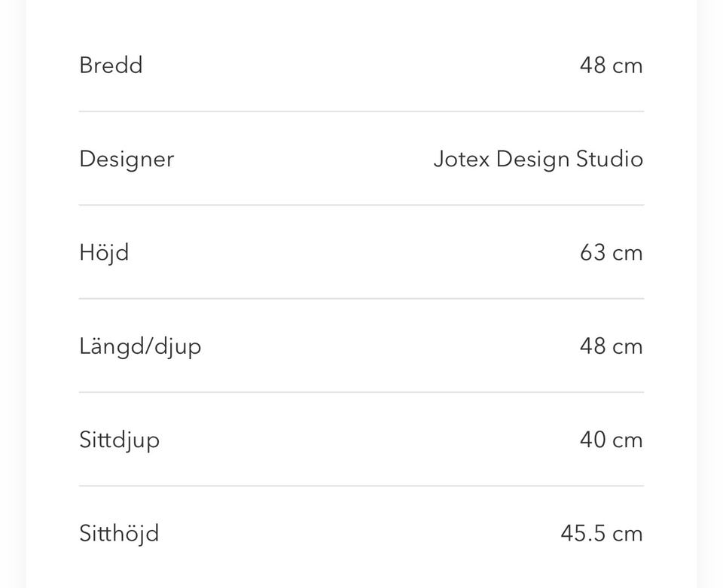Select the word Jotex in the designer name

point(461,159)
